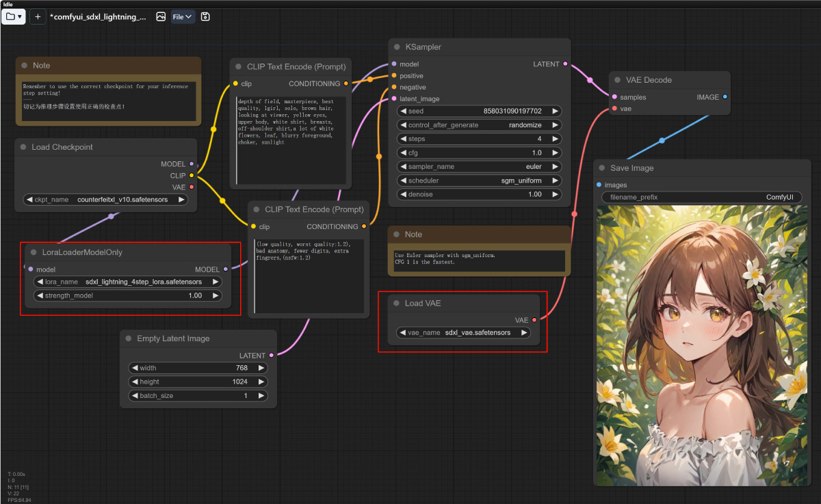Click the Load Checkpoint CLIP output port
Screen dimensions: 821x504
pos(192,176)
